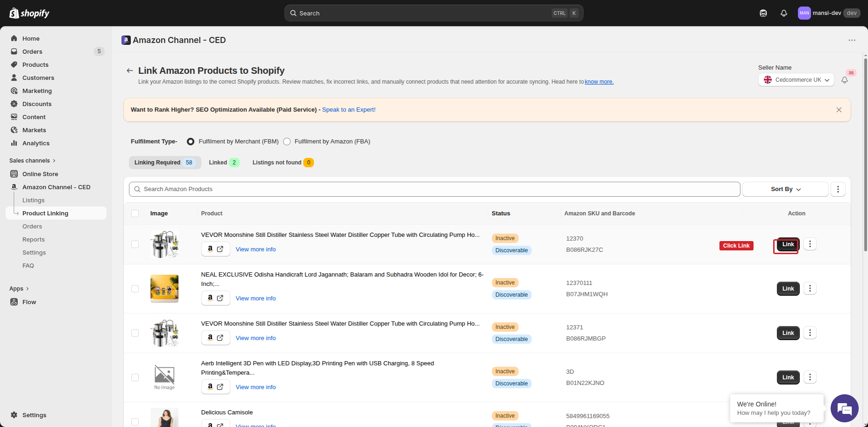Open the Cedcommerce UK seller dropdown
868x427 pixels.
point(796,80)
